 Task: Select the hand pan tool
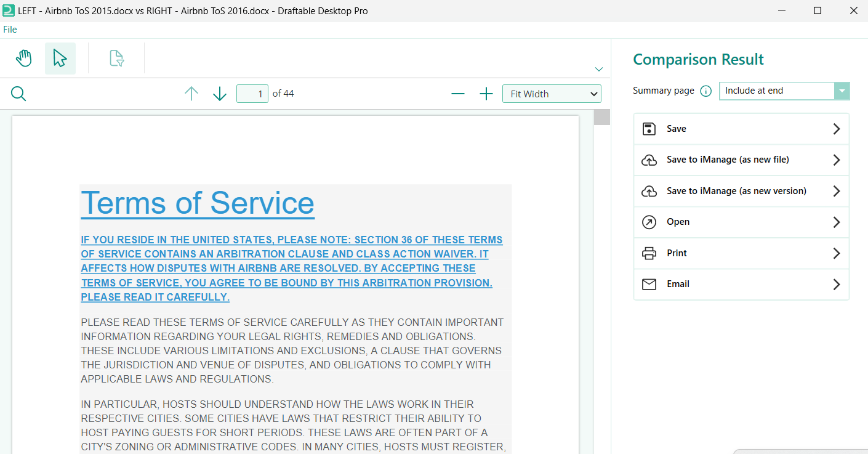pos(23,59)
